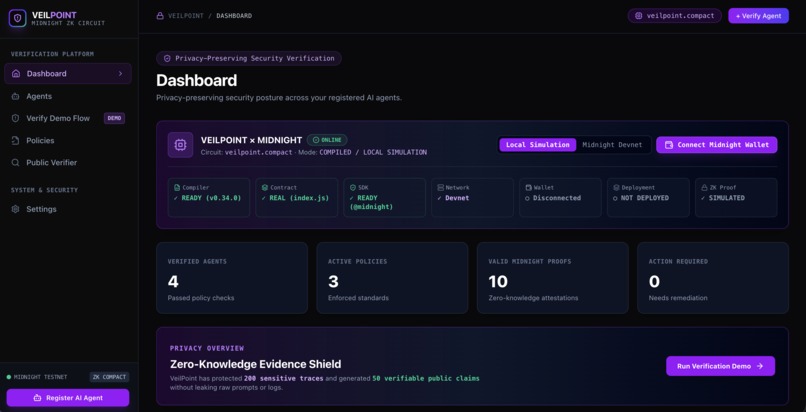Click the VEILPOINT breadcrumb link
This screenshot has width=806, height=412.
click(186, 16)
